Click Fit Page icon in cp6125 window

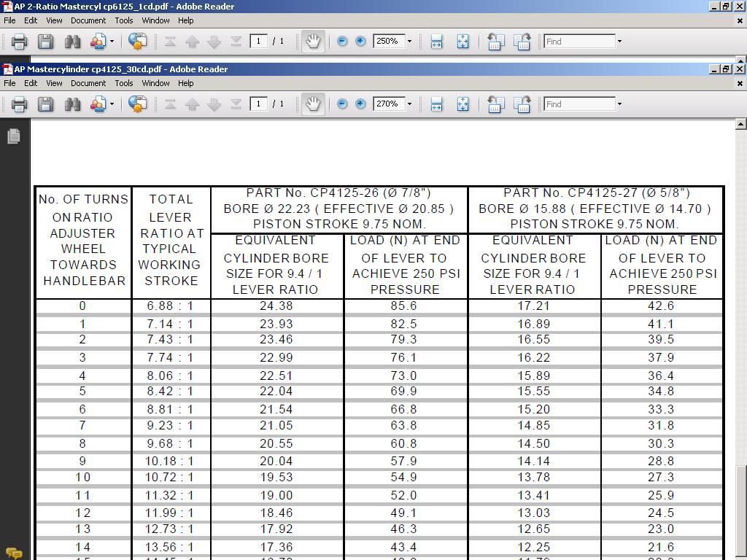point(462,42)
